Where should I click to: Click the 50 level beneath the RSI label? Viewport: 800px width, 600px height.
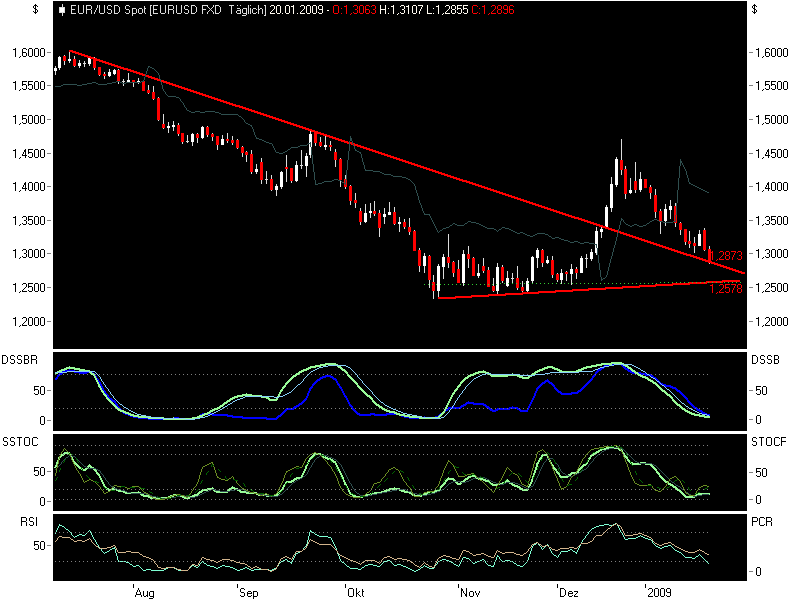(39, 545)
